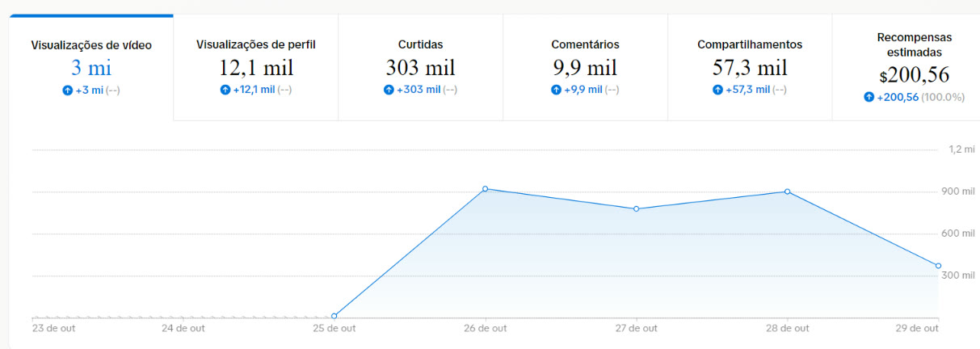This screenshot has height=349, width=980.
Task: Click the up-arrow icon beside +3 mi
Action: pyautogui.click(x=68, y=90)
